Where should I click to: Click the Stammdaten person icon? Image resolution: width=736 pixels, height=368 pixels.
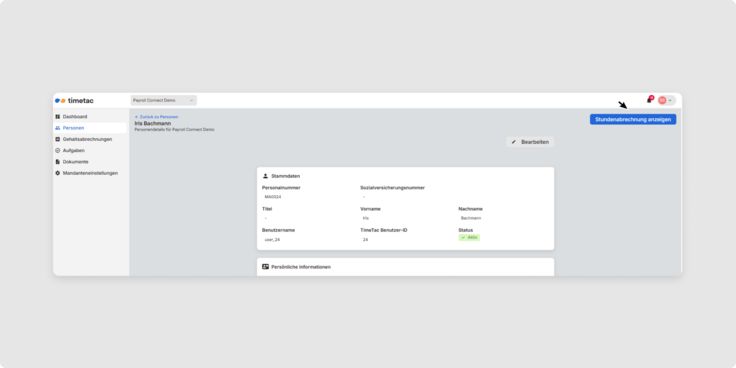[x=265, y=176]
